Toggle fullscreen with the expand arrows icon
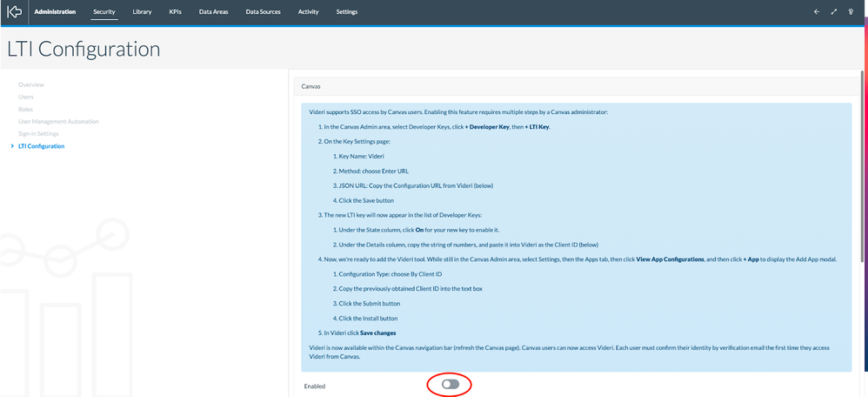 [834, 11]
